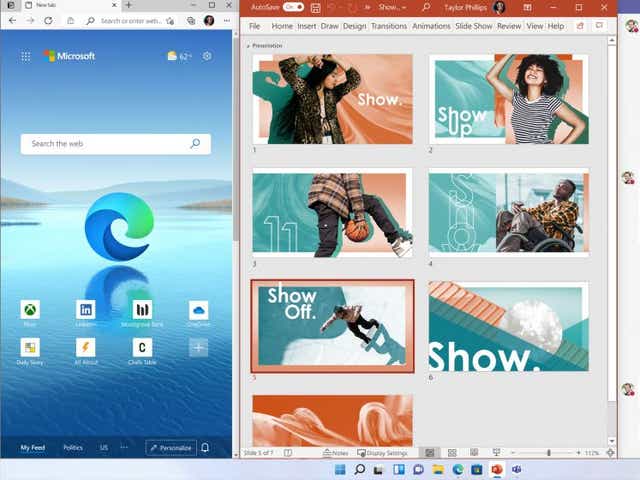Click Edge's forward navigation arrow
Viewport: 640px width, 480px height.
(x=31, y=20)
